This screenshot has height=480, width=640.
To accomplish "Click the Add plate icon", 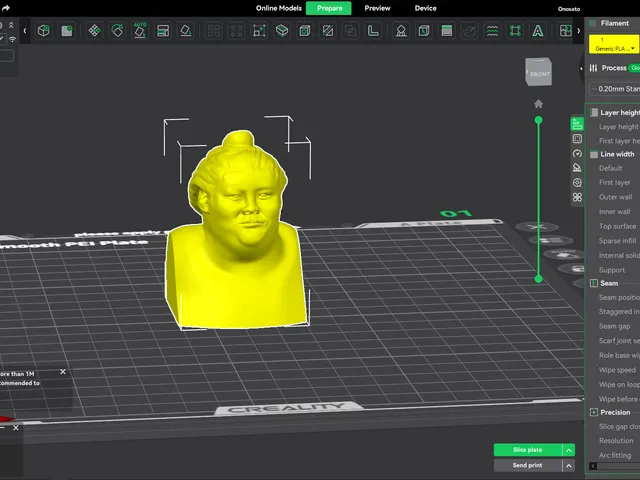I will coord(67,31).
